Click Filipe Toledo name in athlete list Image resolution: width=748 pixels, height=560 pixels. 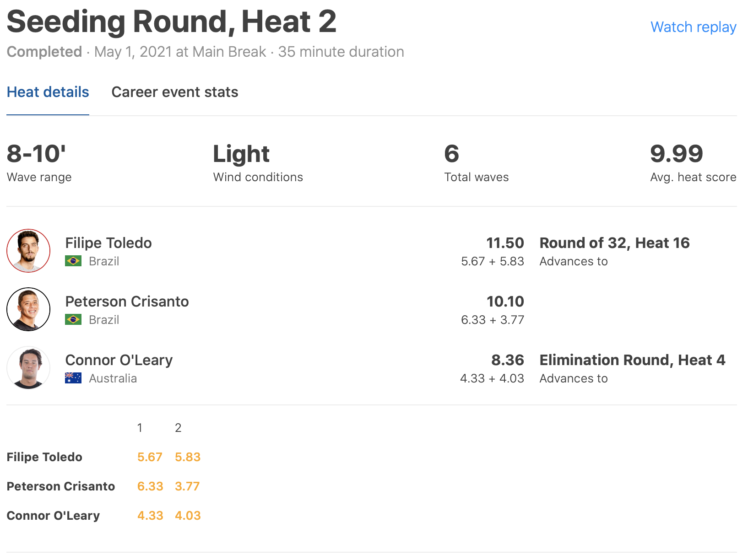click(x=108, y=243)
